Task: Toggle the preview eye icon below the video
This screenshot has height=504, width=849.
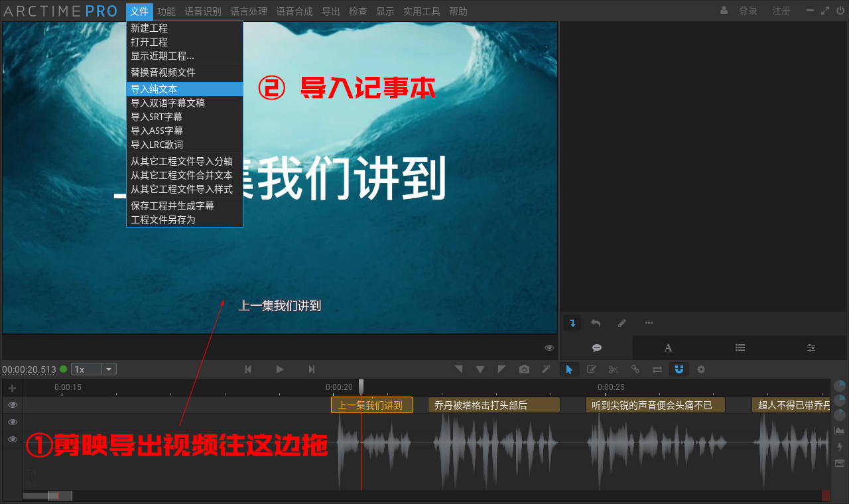Action: [x=549, y=347]
